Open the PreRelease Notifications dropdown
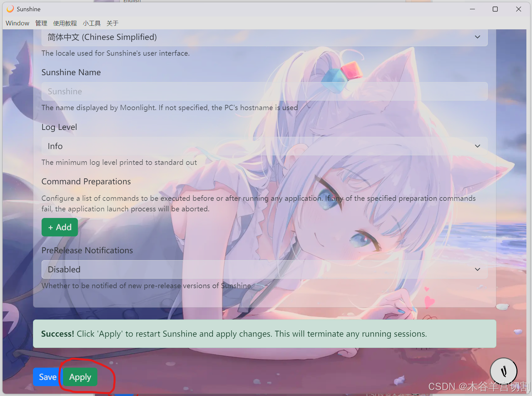532x396 pixels. pos(264,269)
